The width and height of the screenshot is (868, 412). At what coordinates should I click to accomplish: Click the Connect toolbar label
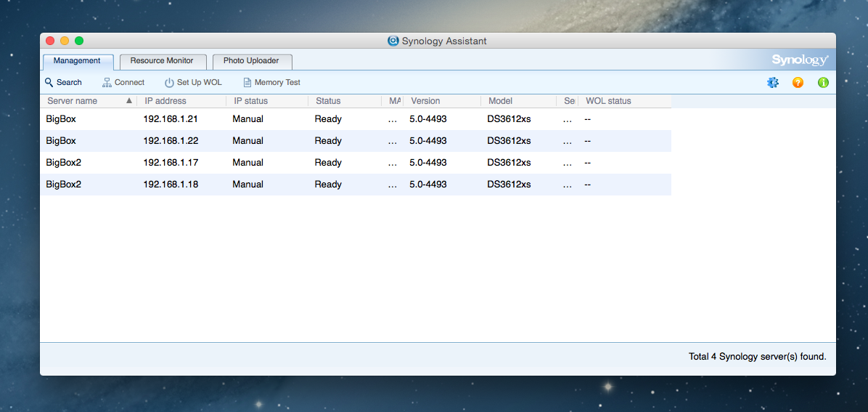point(129,83)
